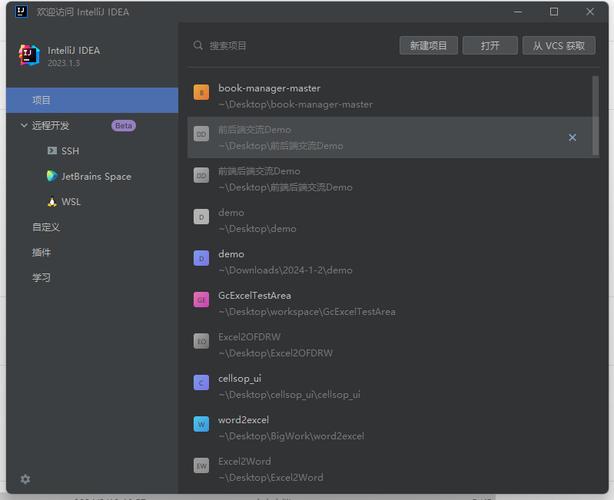The height and width of the screenshot is (500, 614).
Task: Remove 前后端交流Demo from recent projects list
Action: click(572, 137)
